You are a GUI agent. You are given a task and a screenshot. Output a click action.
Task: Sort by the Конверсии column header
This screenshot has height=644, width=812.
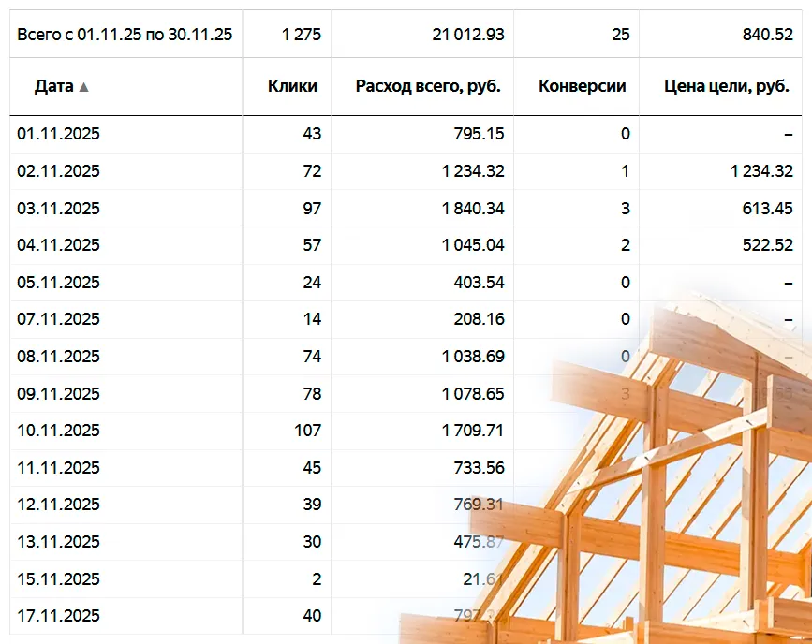pos(582,86)
